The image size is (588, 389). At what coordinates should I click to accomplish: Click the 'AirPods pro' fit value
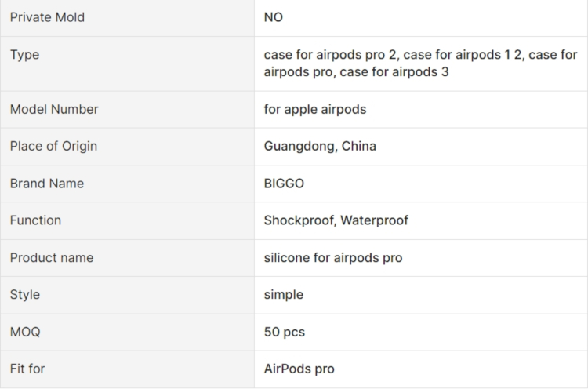coord(299,369)
